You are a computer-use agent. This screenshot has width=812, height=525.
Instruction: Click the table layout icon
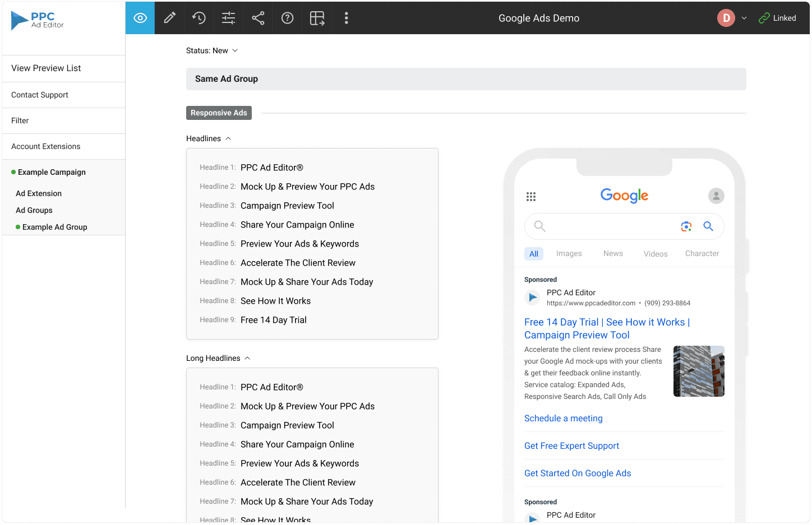click(x=317, y=18)
